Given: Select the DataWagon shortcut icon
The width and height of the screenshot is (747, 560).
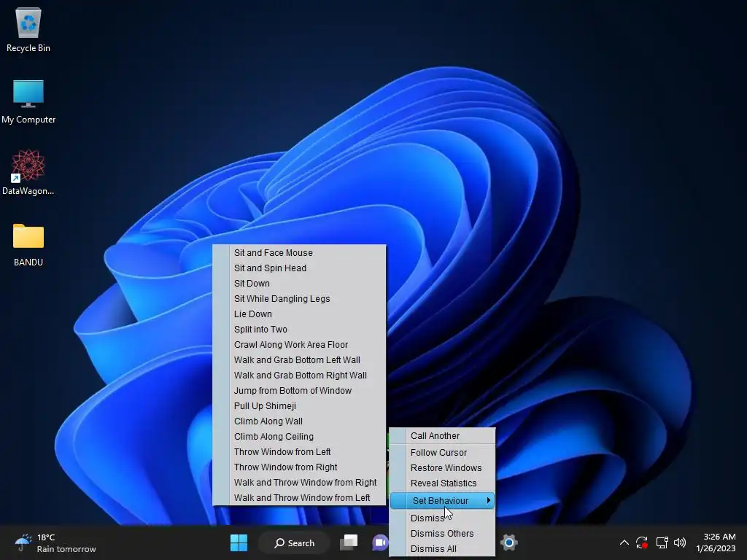Looking at the screenshot, I should (28, 172).
